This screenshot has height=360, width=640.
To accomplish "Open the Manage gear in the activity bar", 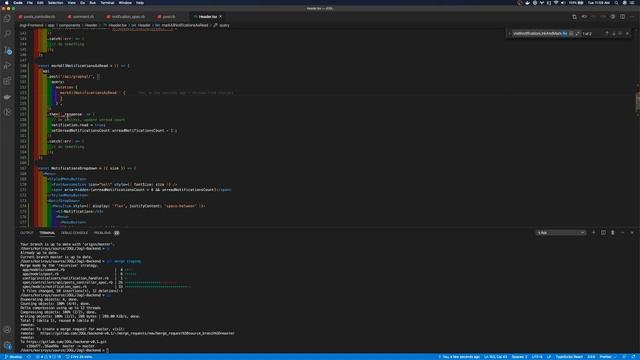I will (x=7, y=345).
